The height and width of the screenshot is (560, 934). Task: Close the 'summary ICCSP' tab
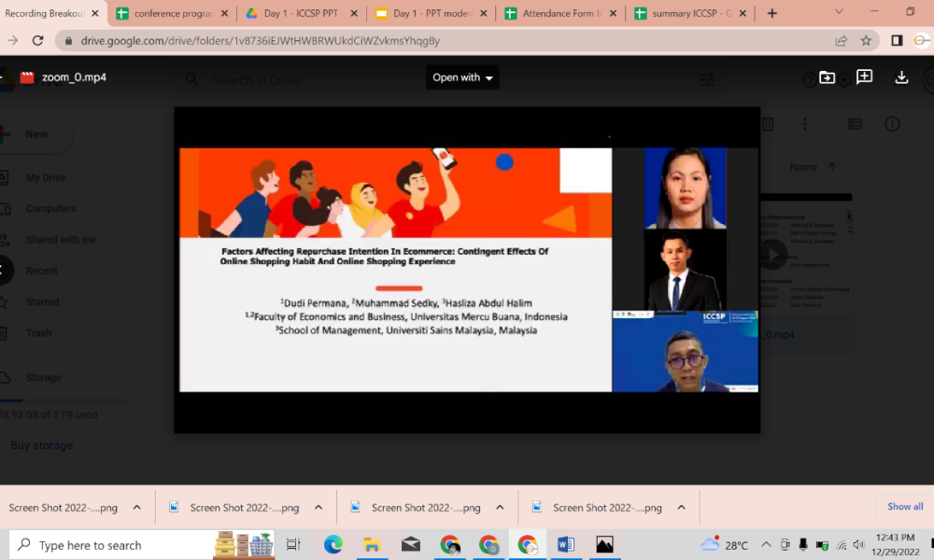pos(743,13)
